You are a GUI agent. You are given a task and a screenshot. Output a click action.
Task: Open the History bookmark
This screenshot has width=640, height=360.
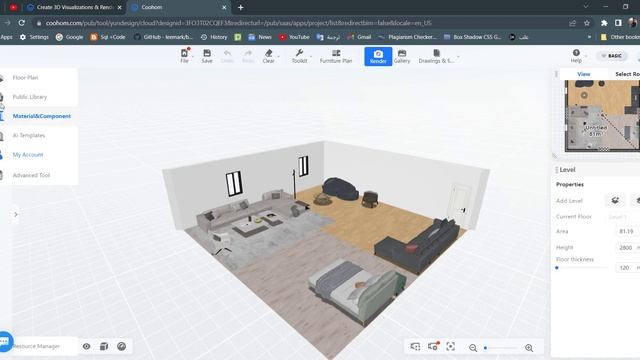click(214, 37)
